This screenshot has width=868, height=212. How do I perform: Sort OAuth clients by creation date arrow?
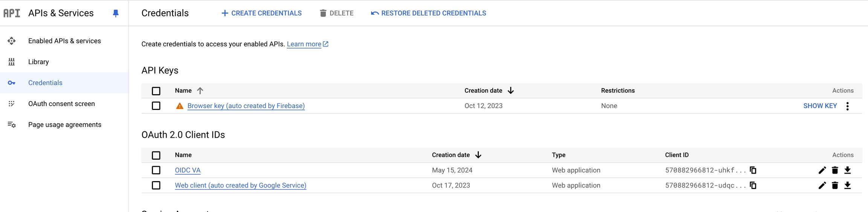(x=478, y=155)
